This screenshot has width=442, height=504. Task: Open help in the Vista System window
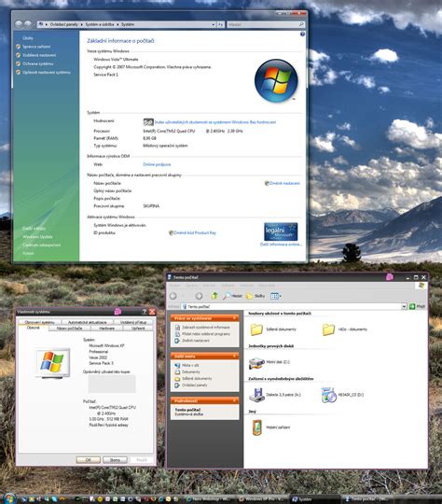click(x=302, y=35)
